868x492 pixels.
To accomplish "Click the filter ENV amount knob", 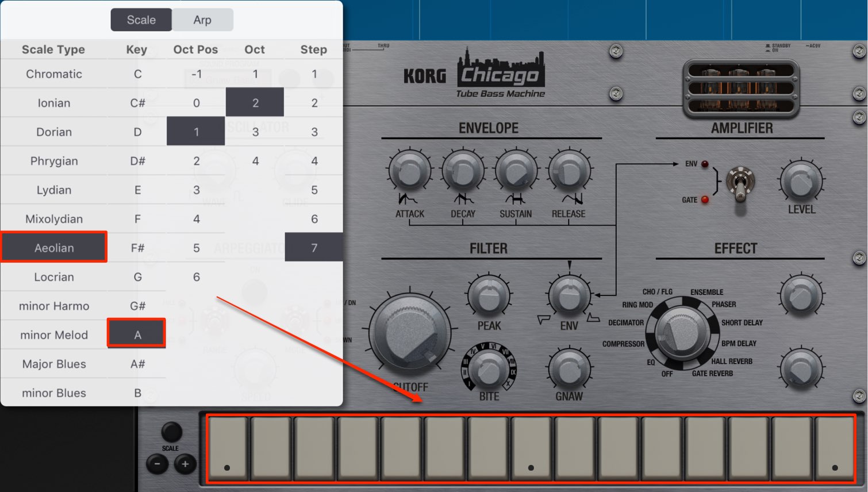I will (569, 295).
